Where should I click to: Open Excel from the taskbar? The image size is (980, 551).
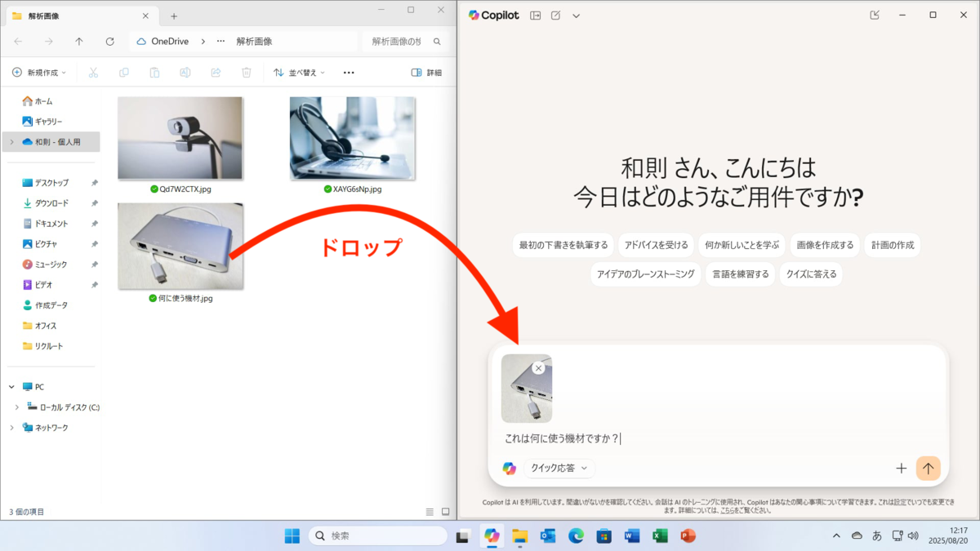pos(660,535)
